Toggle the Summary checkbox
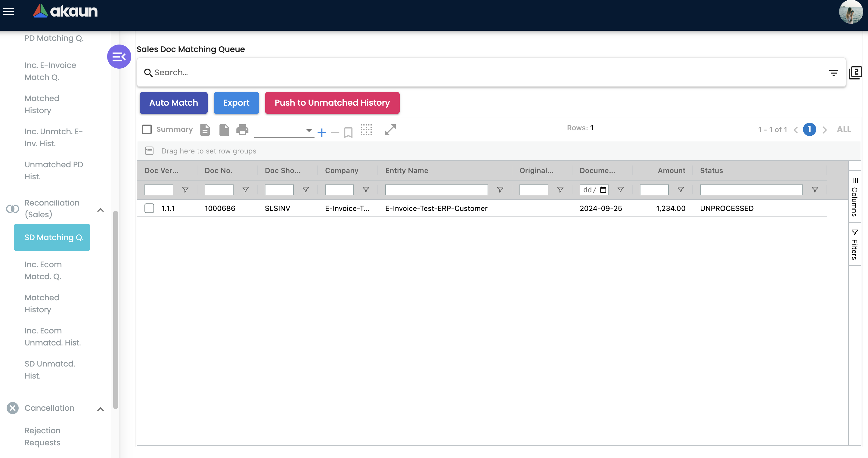 pos(147,129)
